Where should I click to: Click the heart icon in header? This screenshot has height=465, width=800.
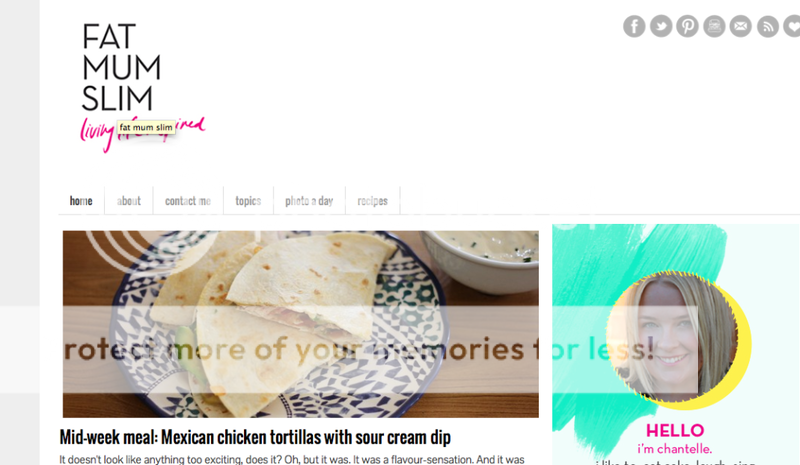792,26
